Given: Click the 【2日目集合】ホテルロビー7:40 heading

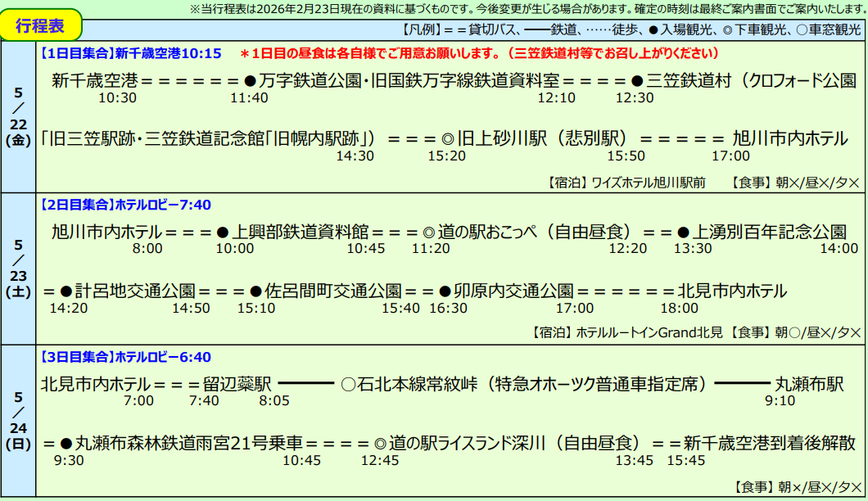Looking at the screenshot, I should click(125, 205).
